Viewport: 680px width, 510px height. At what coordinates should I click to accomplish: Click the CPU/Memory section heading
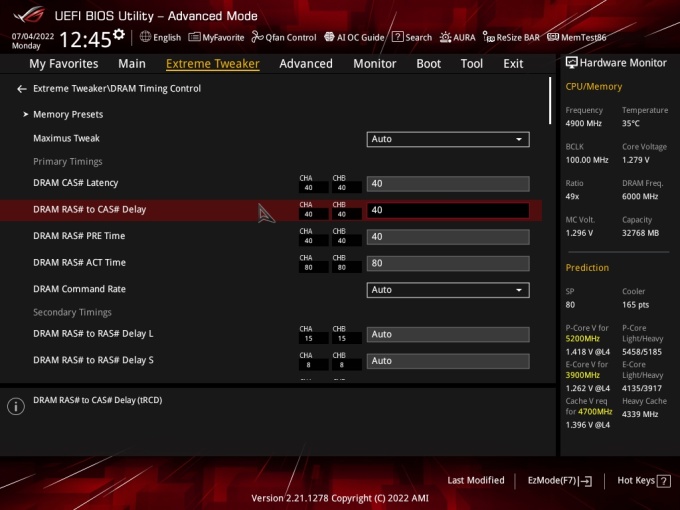point(594,87)
